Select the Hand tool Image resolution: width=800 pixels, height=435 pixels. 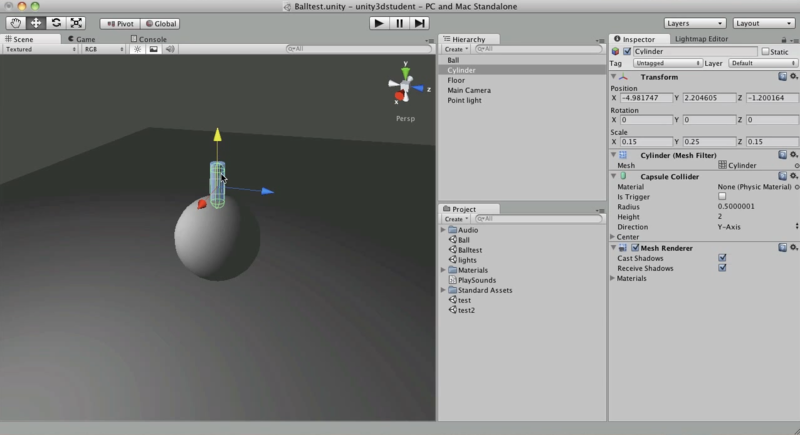click(x=16, y=23)
